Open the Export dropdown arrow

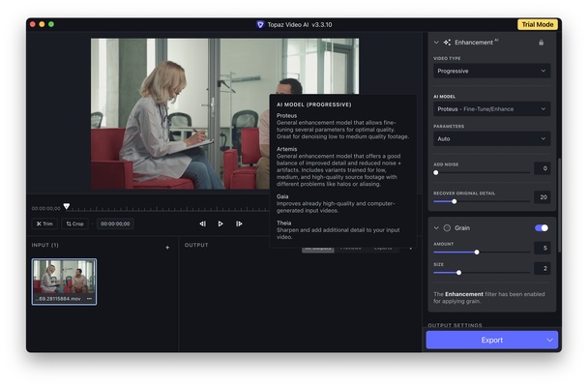point(549,341)
